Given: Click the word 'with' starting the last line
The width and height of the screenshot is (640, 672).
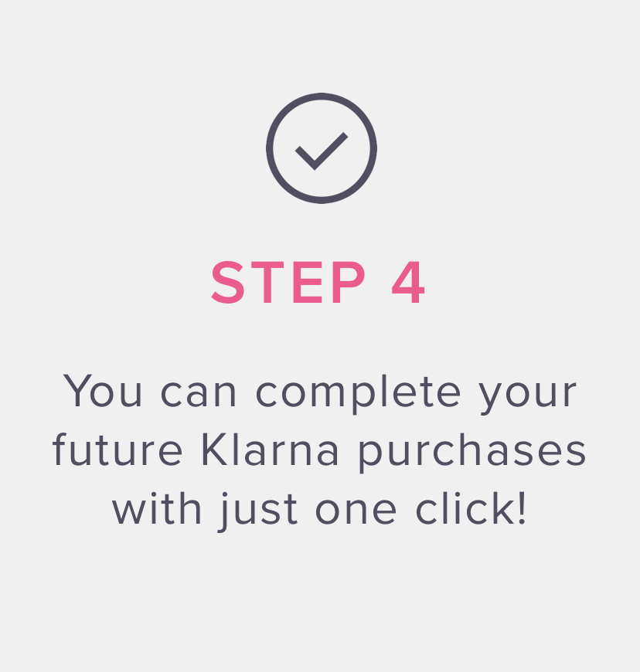Looking at the screenshot, I should point(157,507).
